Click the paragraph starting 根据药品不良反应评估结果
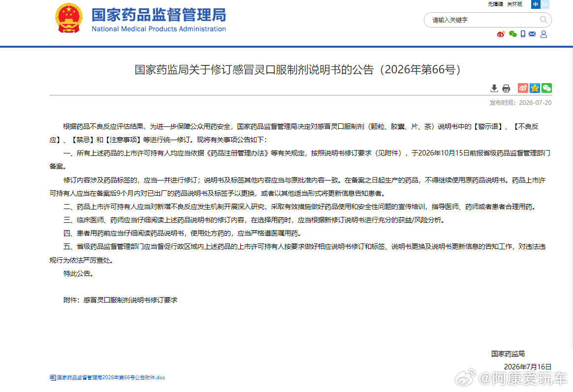573x392 pixels. [x=294, y=133]
